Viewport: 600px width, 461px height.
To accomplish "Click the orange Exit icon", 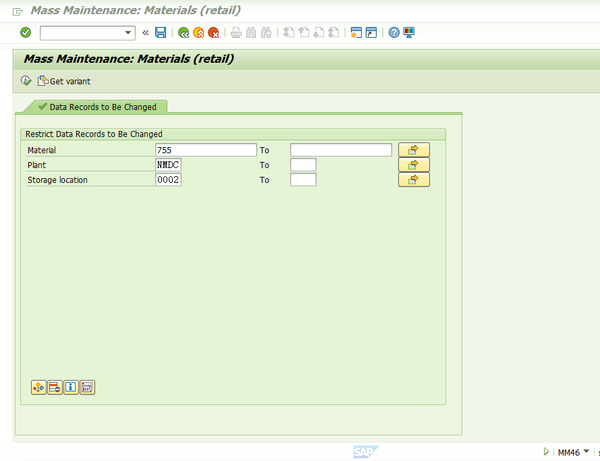I will pos(199,33).
